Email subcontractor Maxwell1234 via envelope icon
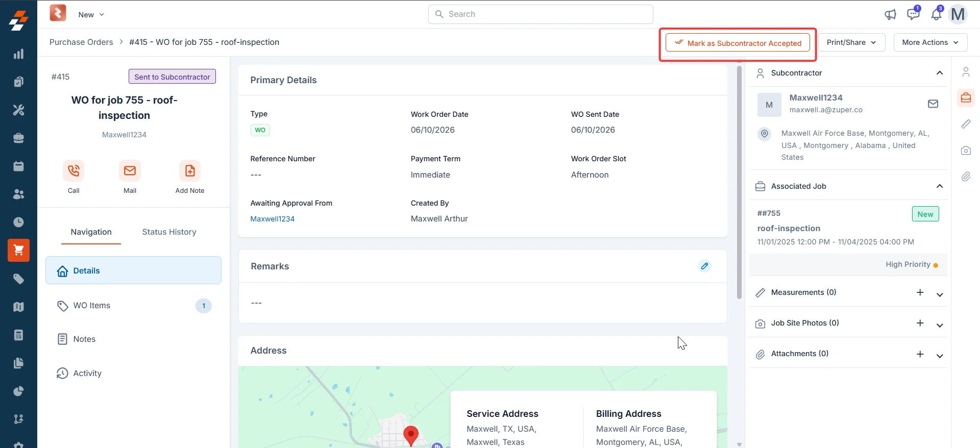Viewport: 980px width, 448px height. click(933, 104)
